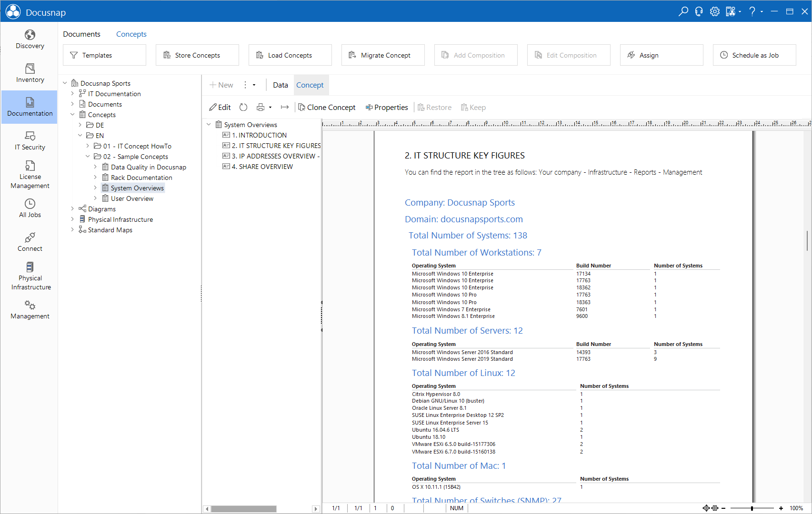Image resolution: width=812 pixels, height=514 pixels.
Task: Adjust the zoom slider handle
Action: click(752, 508)
